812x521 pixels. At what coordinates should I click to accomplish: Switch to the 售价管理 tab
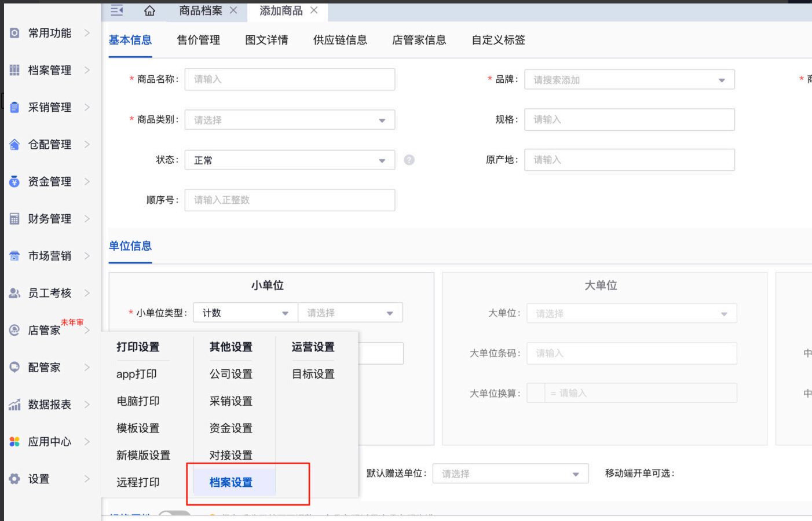(198, 40)
